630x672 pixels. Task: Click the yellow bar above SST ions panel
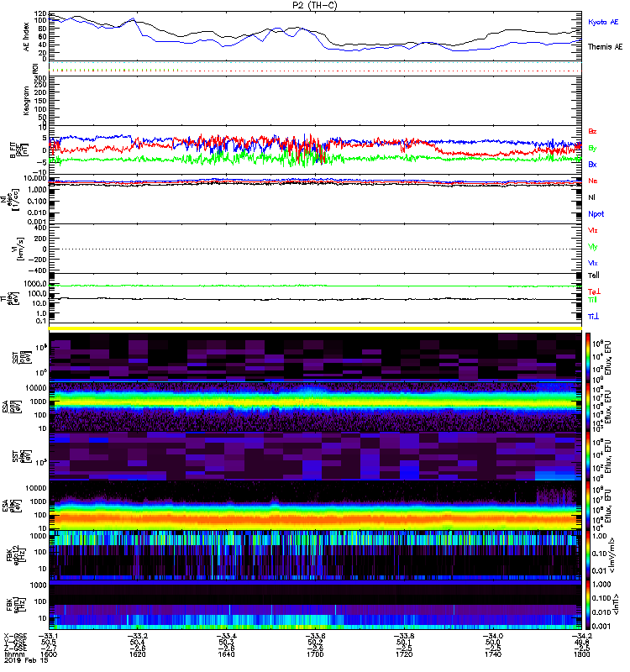[x=315, y=328]
